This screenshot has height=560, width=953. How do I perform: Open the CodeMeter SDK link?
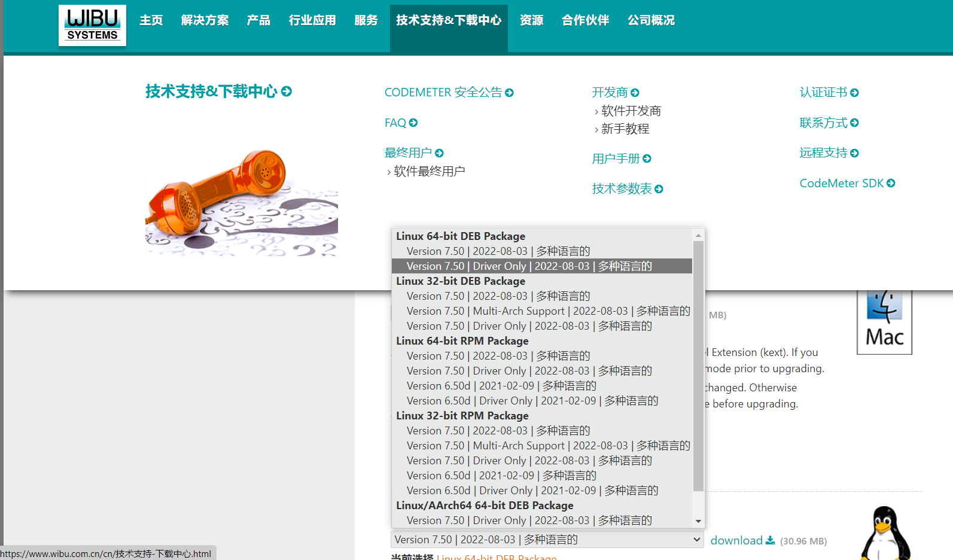[842, 183]
